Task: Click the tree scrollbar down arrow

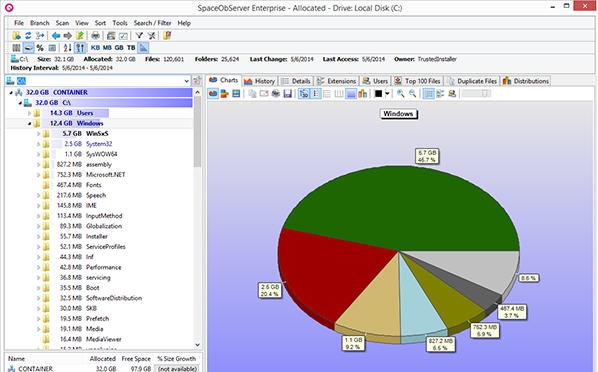Action: pyautogui.click(x=198, y=345)
